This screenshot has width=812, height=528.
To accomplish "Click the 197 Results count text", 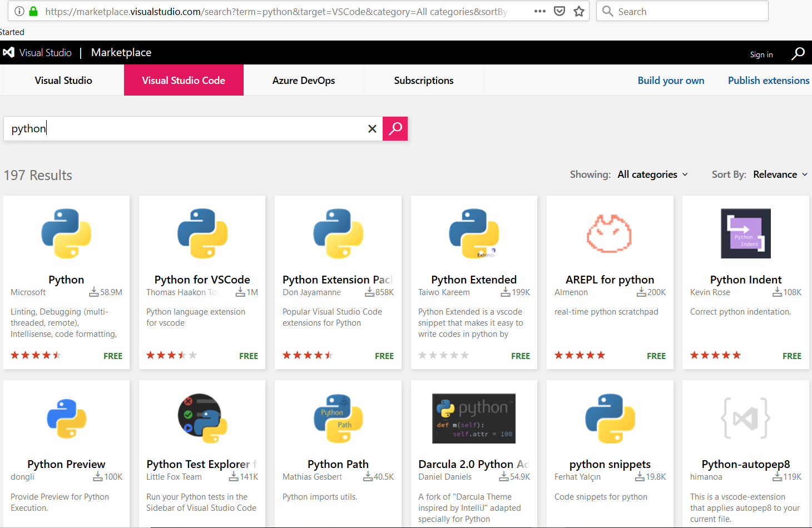I will coord(38,175).
